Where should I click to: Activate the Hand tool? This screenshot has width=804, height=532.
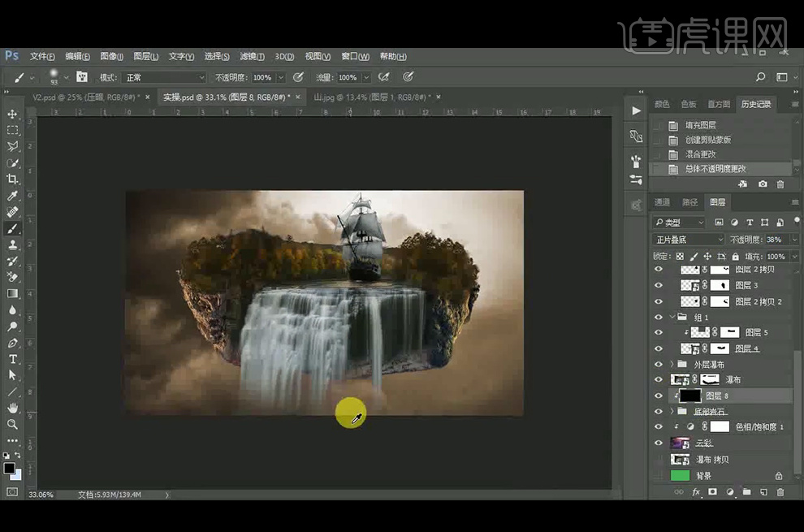pos(12,408)
